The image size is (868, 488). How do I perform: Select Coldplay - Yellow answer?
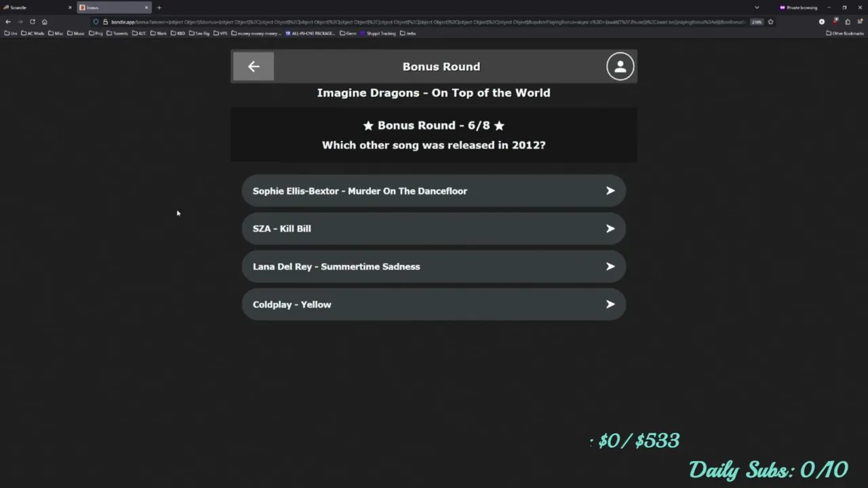[433, 305]
